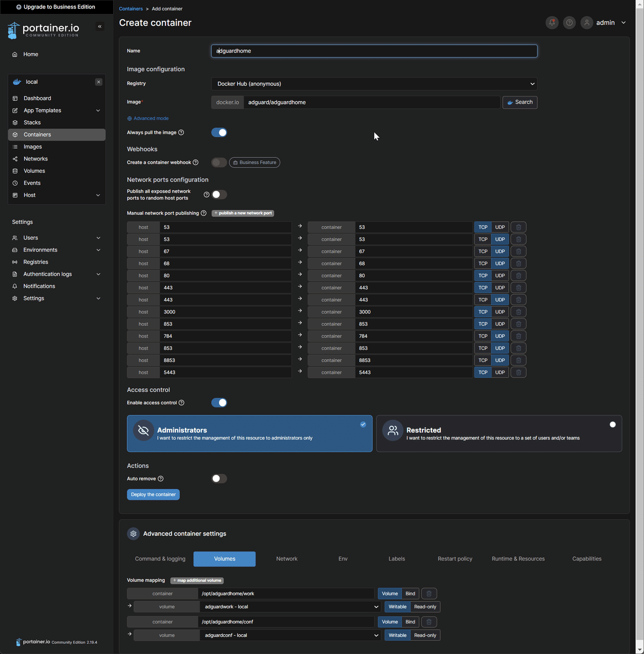Open the Stacks section in sidebar
The image size is (644, 654).
point(31,122)
